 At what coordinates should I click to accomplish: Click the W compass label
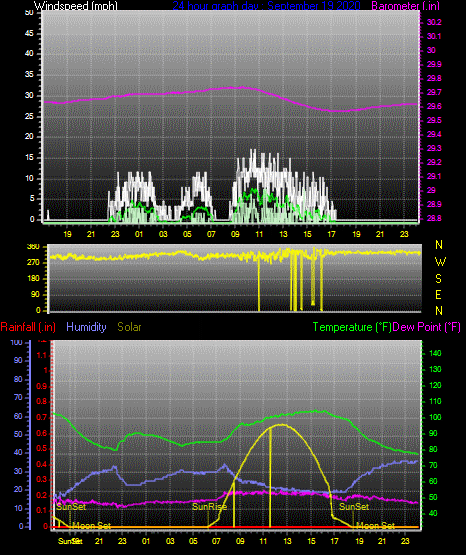tap(440, 262)
